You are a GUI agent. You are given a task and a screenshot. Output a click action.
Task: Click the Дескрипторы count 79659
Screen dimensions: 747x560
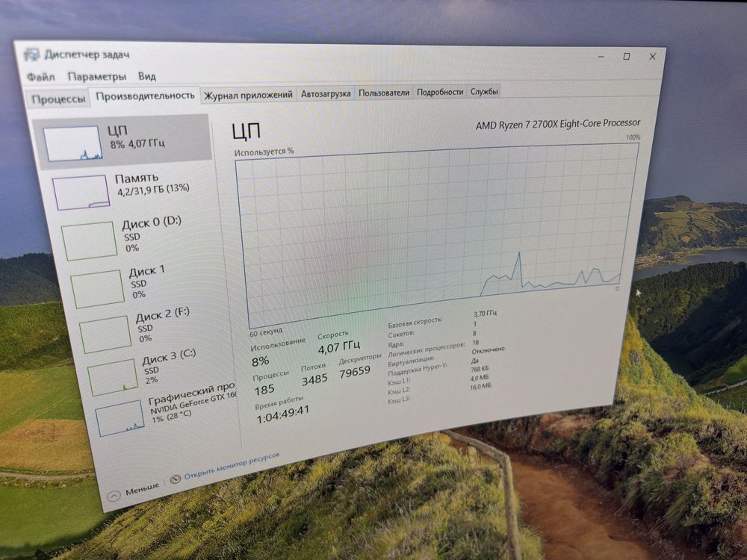click(355, 371)
